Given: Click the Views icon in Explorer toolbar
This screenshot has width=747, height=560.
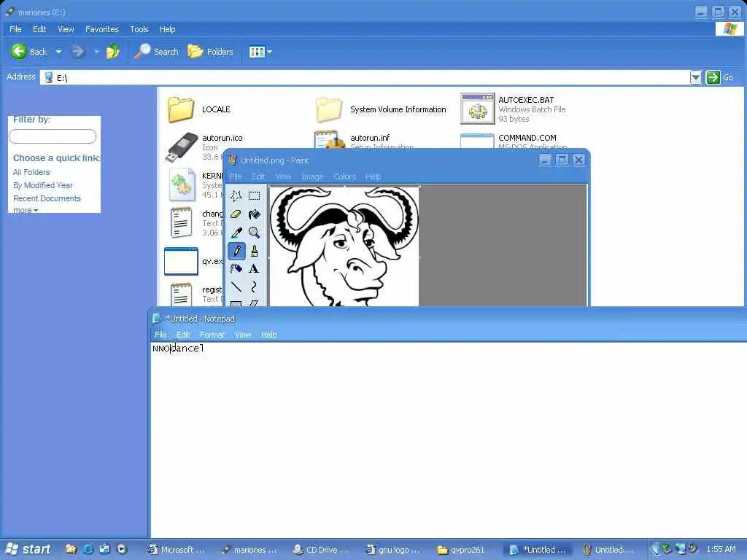Looking at the screenshot, I should (257, 52).
